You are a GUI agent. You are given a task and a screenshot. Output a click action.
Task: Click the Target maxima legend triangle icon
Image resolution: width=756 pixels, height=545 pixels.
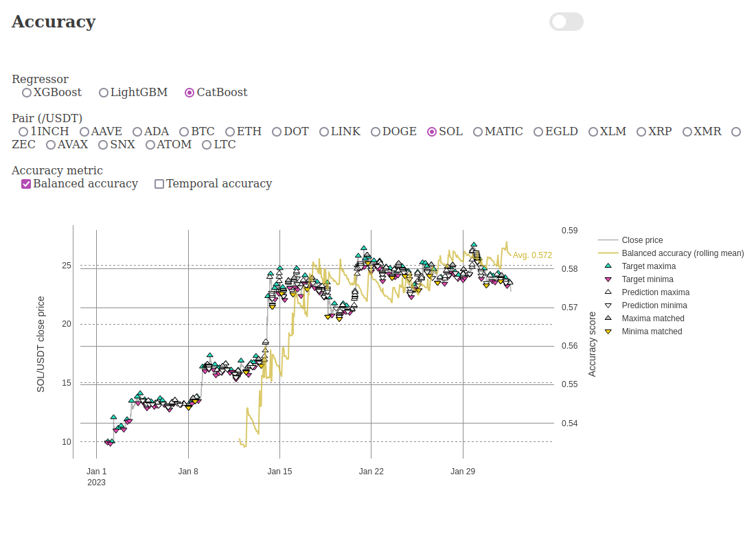608,266
